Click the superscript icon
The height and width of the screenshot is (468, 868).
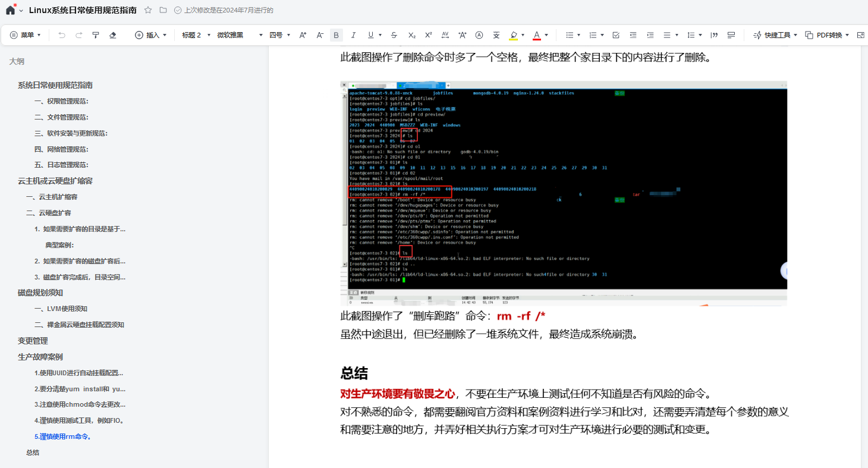pyautogui.click(x=429, y=35)
